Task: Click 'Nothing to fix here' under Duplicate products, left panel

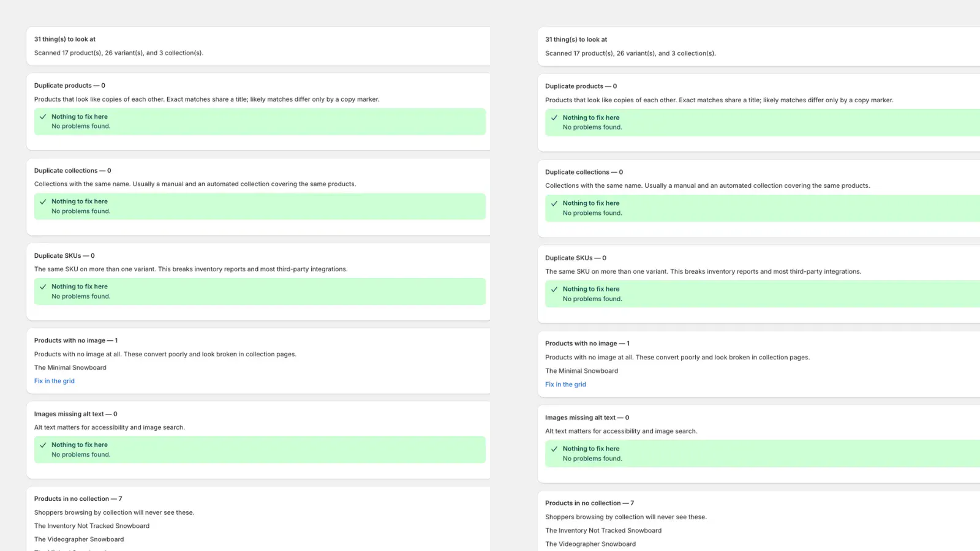Action: (x=80, y=117)
